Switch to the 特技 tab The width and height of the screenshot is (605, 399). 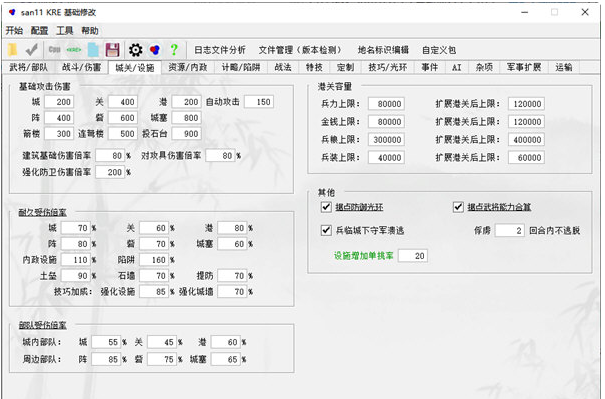tap(314, 68)
